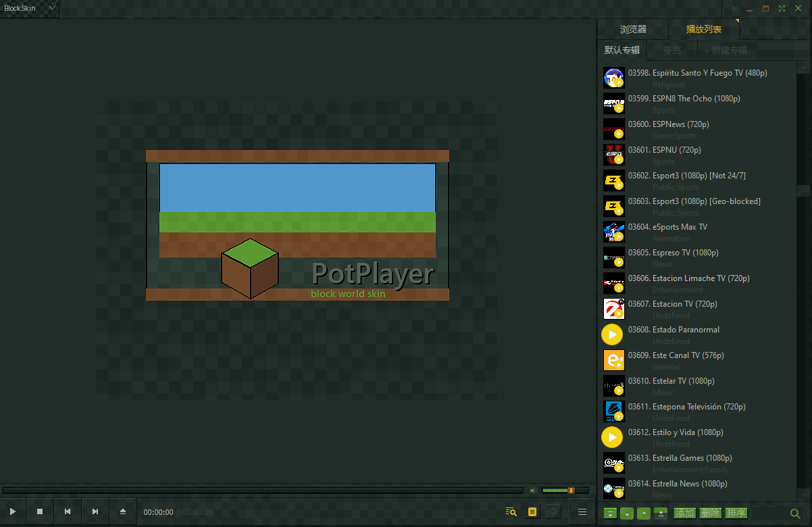The height and width of the screenshot is (527, 812).
Task: Toggle the yellow playlist panel icon
Action: tap(533, 512)
